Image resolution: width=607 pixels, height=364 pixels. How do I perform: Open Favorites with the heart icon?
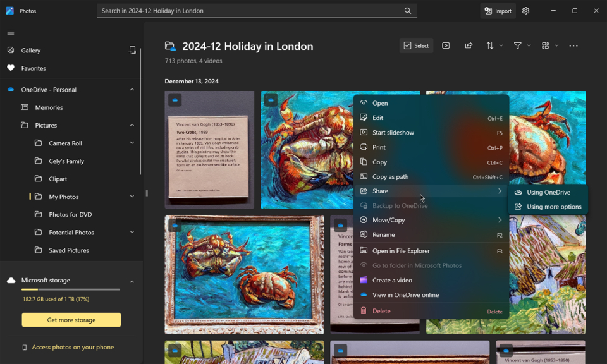click(x=34, y=68)
